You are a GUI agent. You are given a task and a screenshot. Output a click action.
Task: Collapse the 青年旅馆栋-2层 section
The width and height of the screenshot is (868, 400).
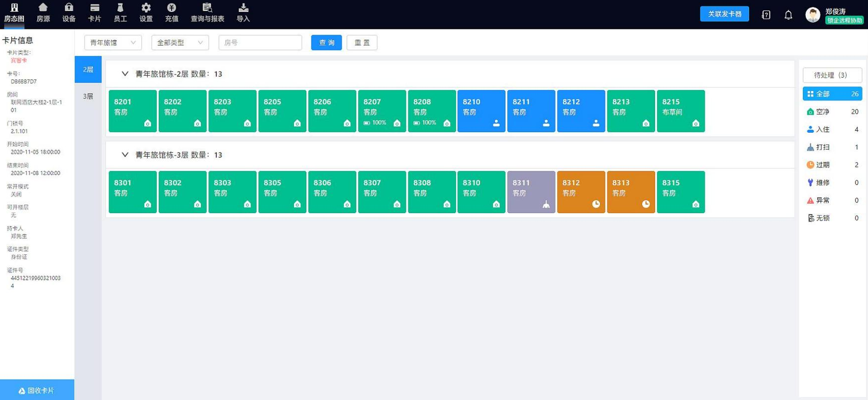coord(125,74)
